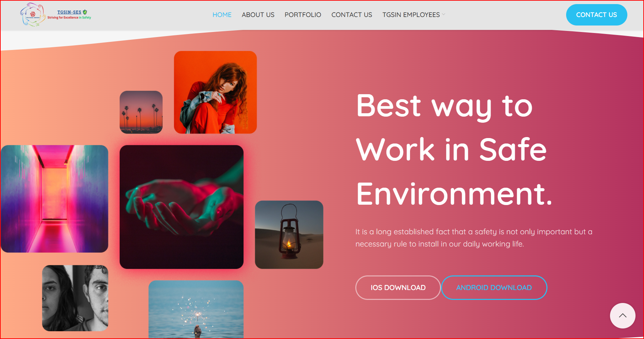644x339 pixels.
Task: Click the cupped hands image
Action: pos(182,207)
